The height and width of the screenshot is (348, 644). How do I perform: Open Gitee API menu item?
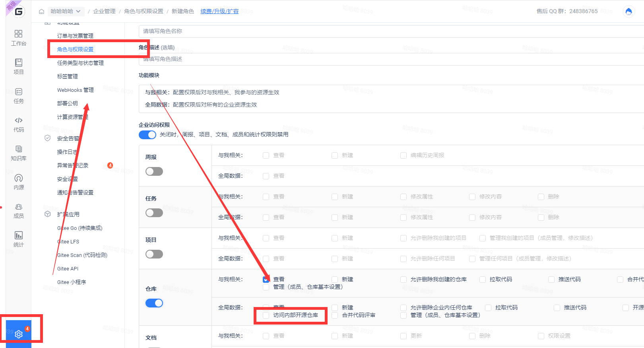[68, 269]
